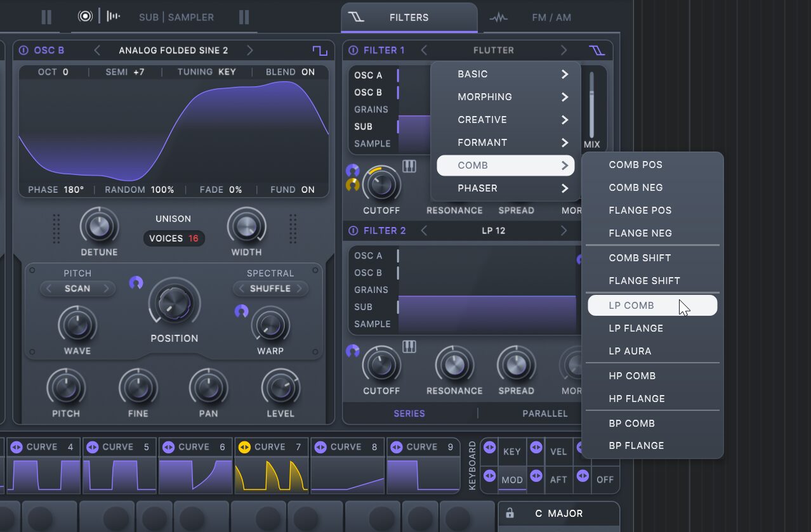
Task: Select the VEL keyboard source button
Action: pos(558,452)
